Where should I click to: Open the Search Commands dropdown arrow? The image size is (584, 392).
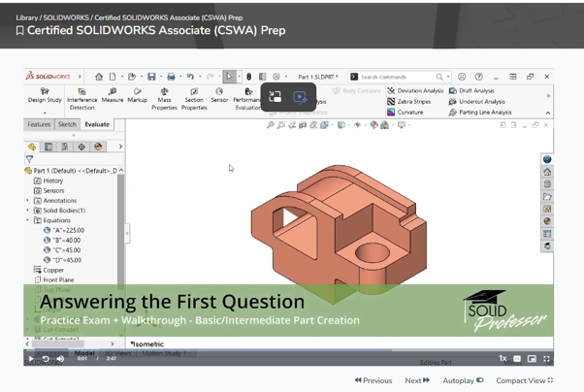pyautogui.click(x=448, y=77)
